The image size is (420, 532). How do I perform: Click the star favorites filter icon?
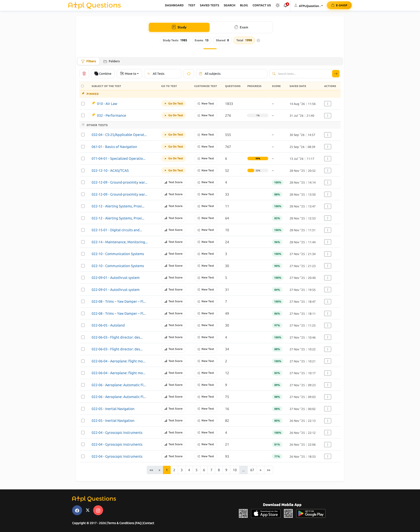[189, 74]
